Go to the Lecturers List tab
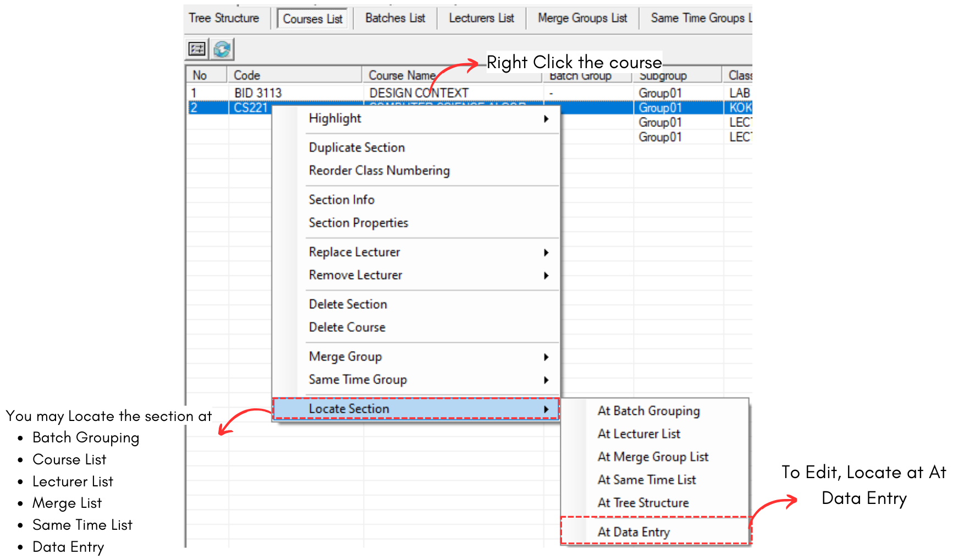The image size is (953, 560). (481, 18)
